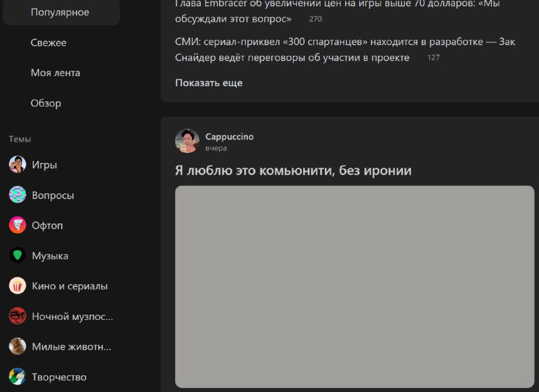This screenshot has width=539, height=392.
Task: Open the Милые животн... topic label
Action: point(71,347)
